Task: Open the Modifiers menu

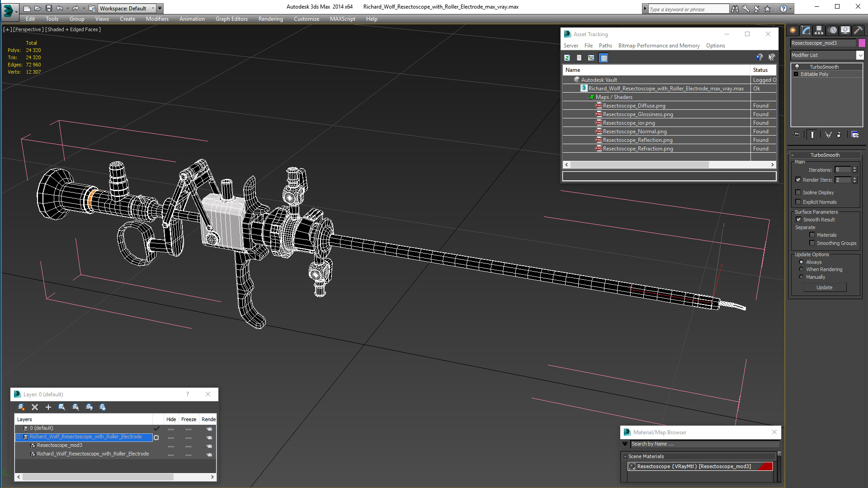Action: (157, 19)
